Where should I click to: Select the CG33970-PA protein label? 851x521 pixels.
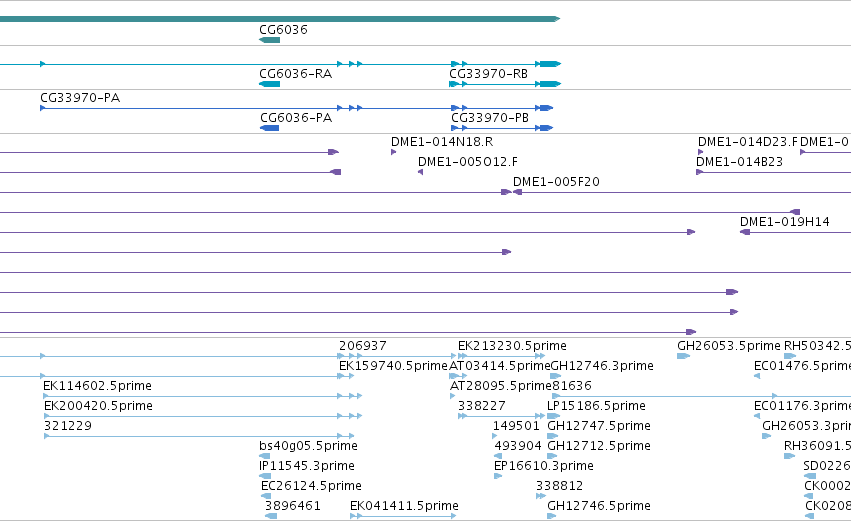pos(80,98)
